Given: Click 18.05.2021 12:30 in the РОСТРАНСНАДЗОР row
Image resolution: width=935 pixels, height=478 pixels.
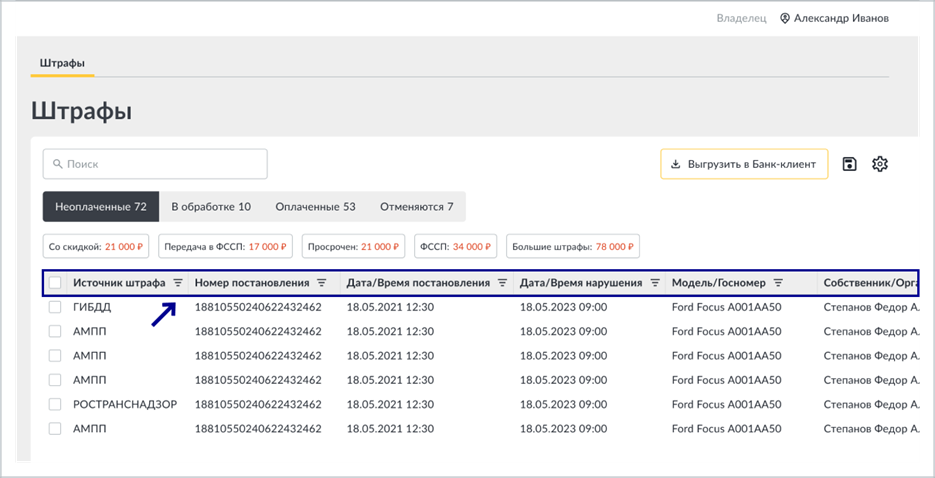Looking at the screenshot, I should 390,405.
